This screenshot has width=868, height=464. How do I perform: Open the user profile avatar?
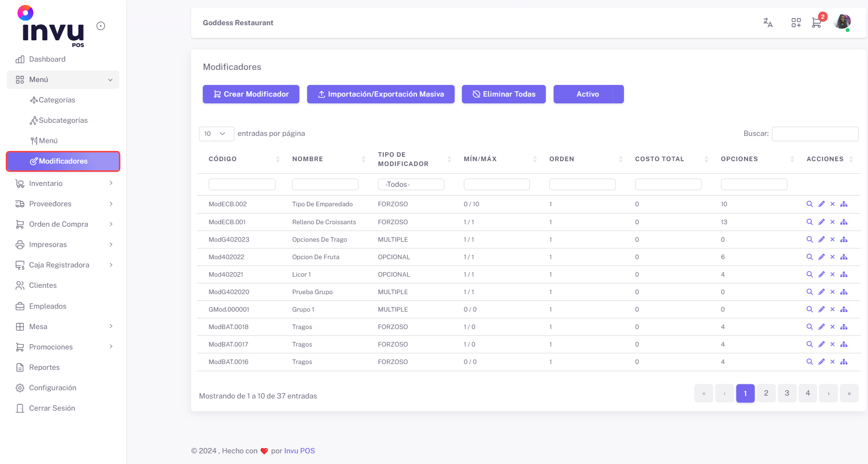(842, 22)
